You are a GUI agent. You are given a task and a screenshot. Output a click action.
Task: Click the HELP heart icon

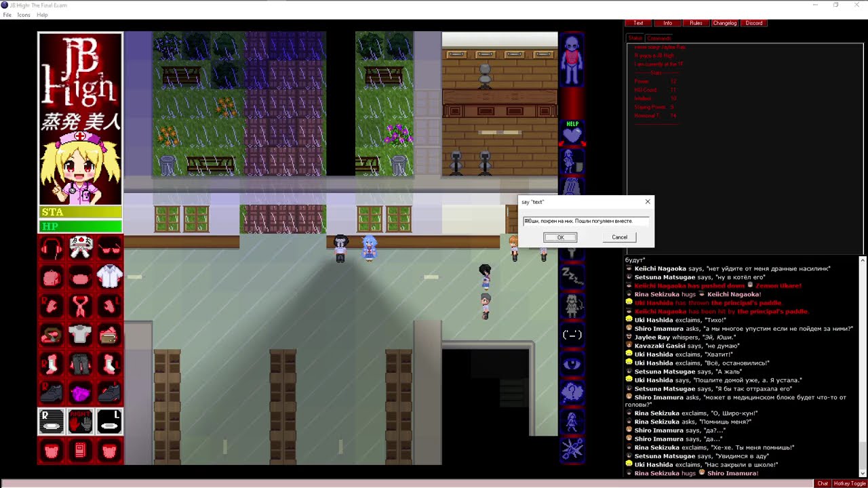[572, 133]
